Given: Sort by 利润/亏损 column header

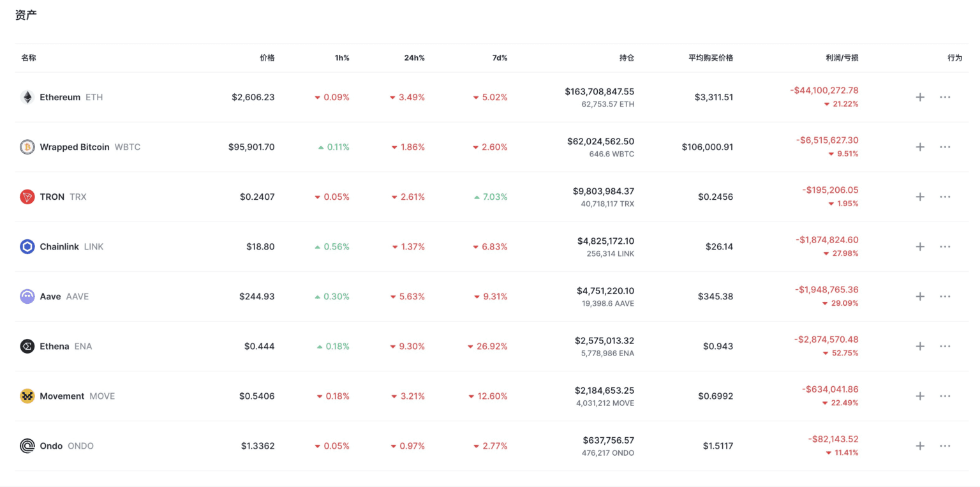Looking at the screenshot, I should (x=842, y=58).
